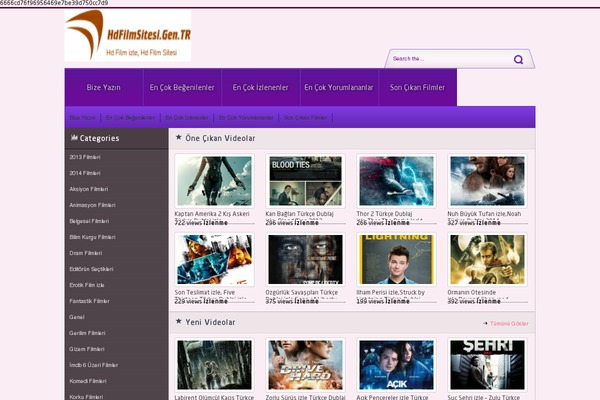
Task: Open Kaptan Amerika 2 poster thumbnail
Action: [214, 181]
